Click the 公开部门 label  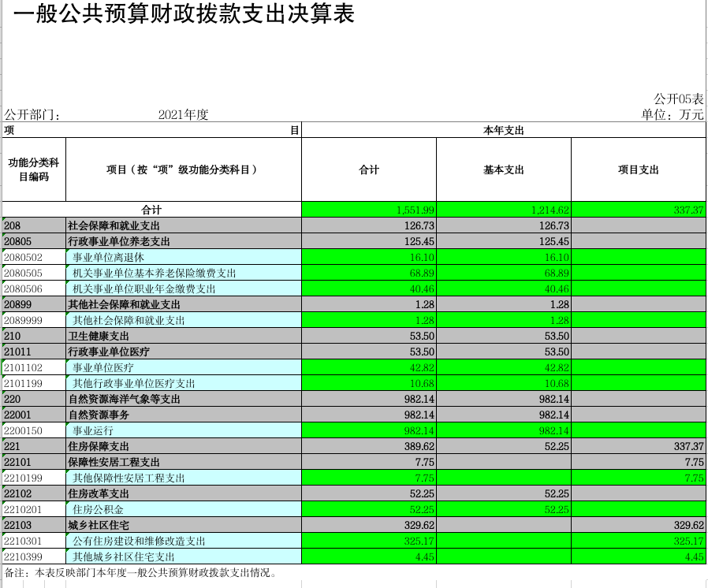pos(32,114)
